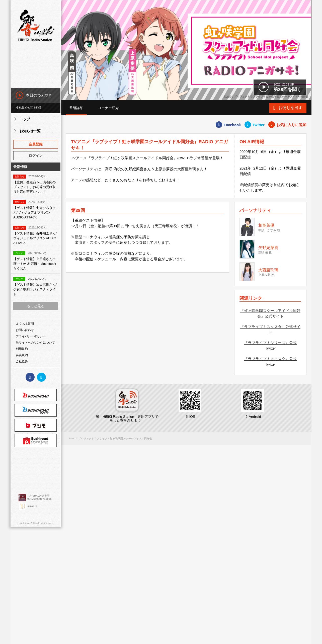Viewport: 322px width, 644px height.
Task: Open sidebar Twitter round icon
Action: 41,377
